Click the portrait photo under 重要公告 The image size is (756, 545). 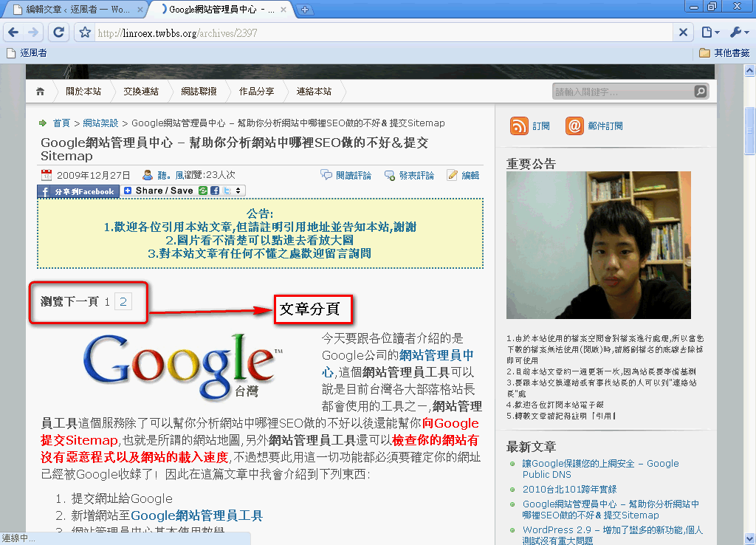[x=598, y=245]
